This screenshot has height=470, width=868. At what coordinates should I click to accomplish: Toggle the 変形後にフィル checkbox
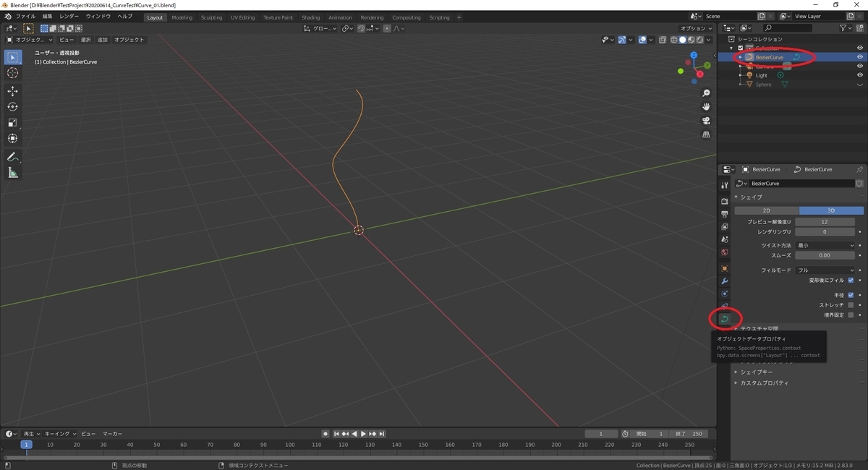coord(851,280)
